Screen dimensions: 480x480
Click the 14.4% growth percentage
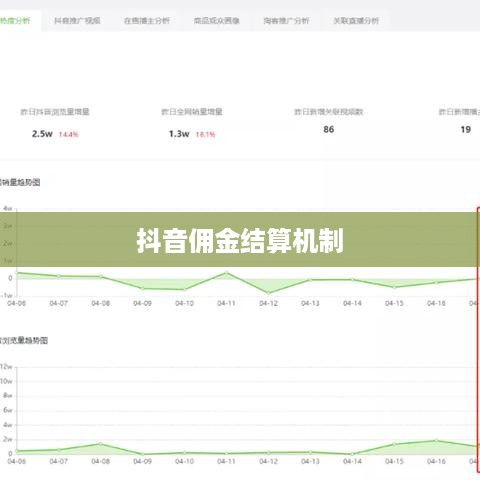coord(68,134)
